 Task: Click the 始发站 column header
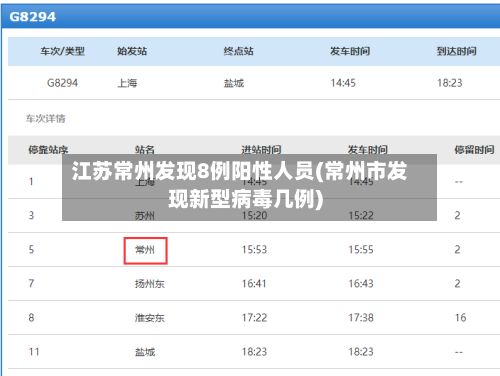tap(132, 51)
